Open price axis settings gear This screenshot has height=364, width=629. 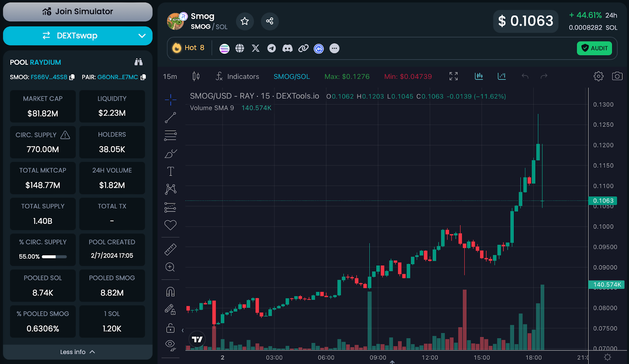[x=608, y=357]
